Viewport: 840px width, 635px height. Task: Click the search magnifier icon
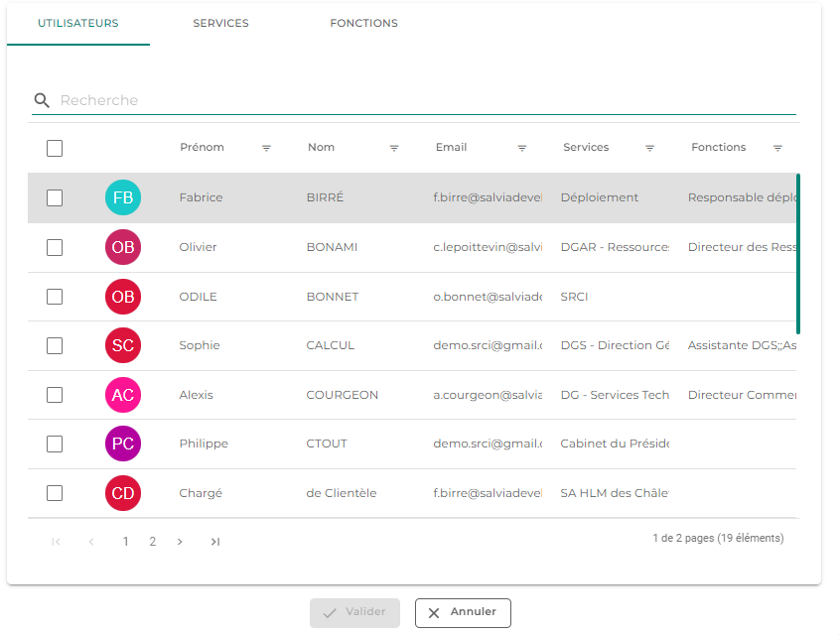tap(42, 100)
